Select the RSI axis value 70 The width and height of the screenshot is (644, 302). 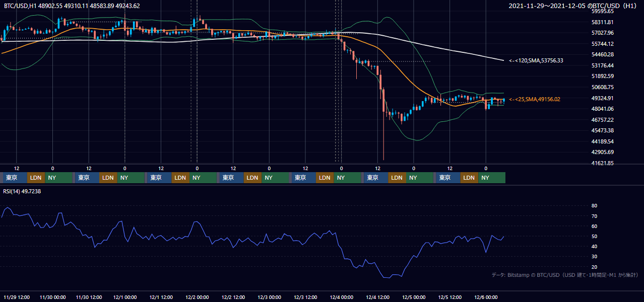point(594,216)
